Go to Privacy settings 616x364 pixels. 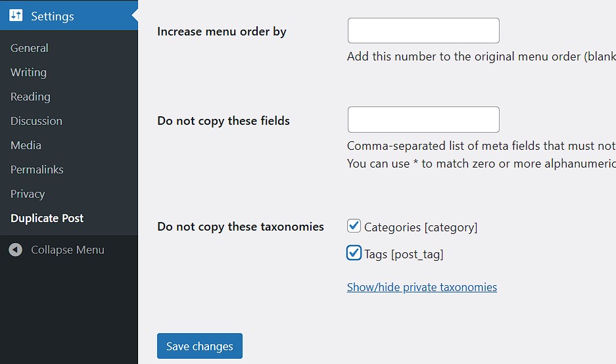(28, 194)
